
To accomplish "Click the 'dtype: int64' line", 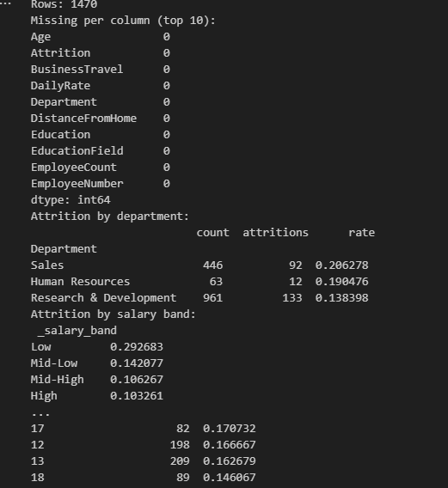I will (x=71, y=200).
